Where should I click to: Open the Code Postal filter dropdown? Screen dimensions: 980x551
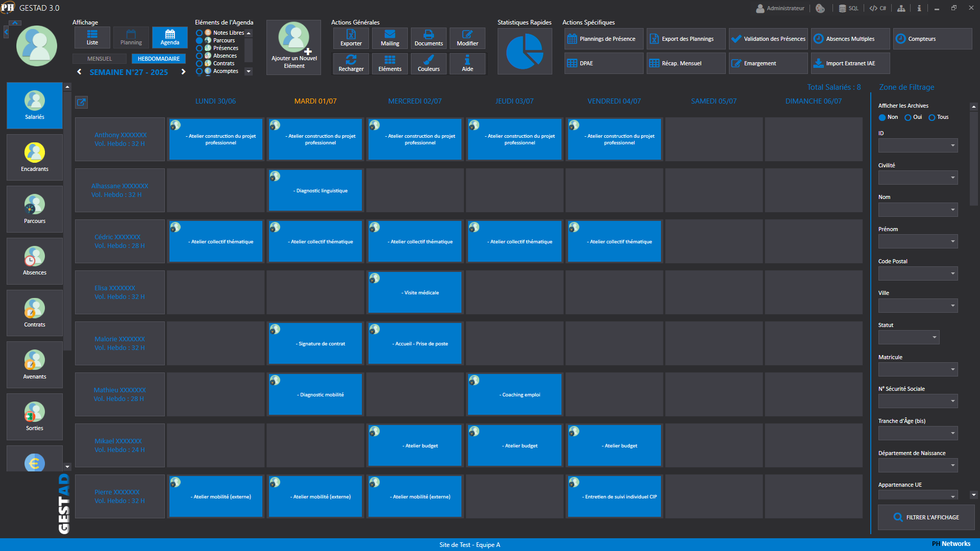point(918,273)
